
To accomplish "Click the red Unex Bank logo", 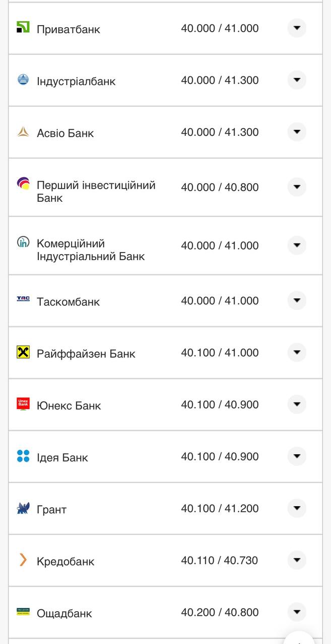I will (x=24, y=405).
